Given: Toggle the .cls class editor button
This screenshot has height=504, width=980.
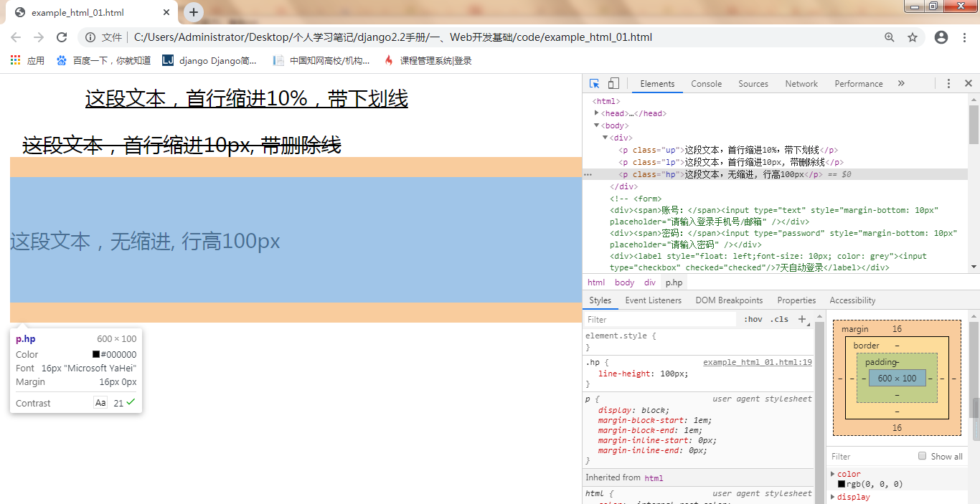Looking at the screenshot, I should pyautogui.click(x=779, y=319).
